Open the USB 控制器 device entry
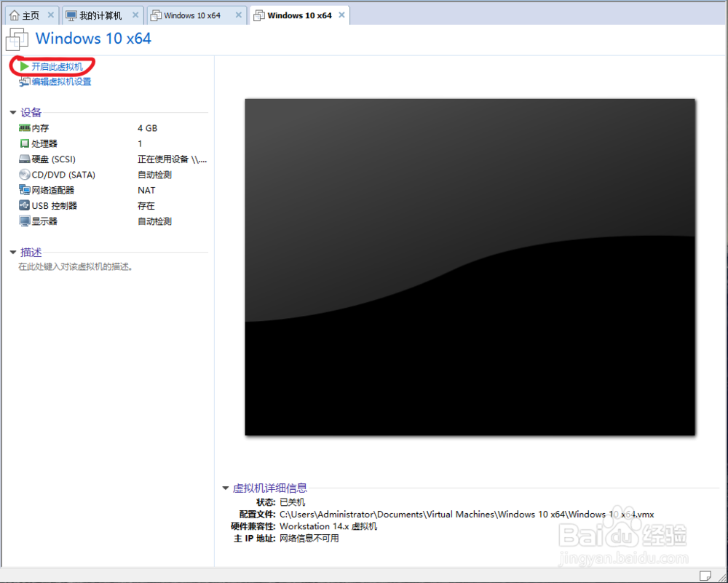Viewport: 728px width, 583px height. (55, 205)
